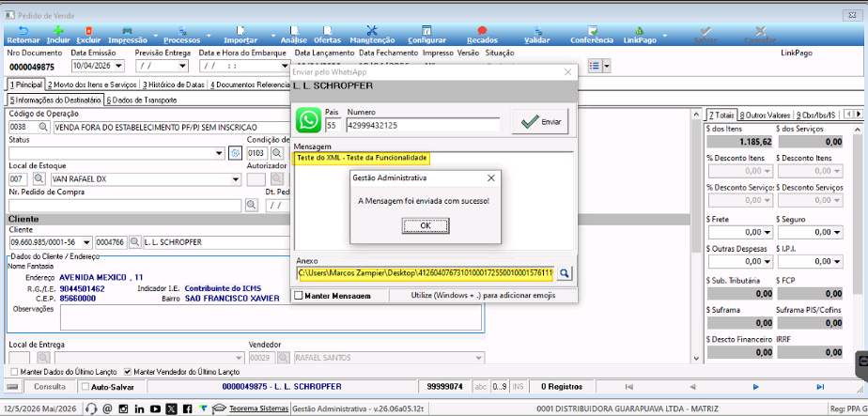Click the WhatsApp Numero input field
Image resolution: width=868 pixels, height=416 pixels.
423,126
